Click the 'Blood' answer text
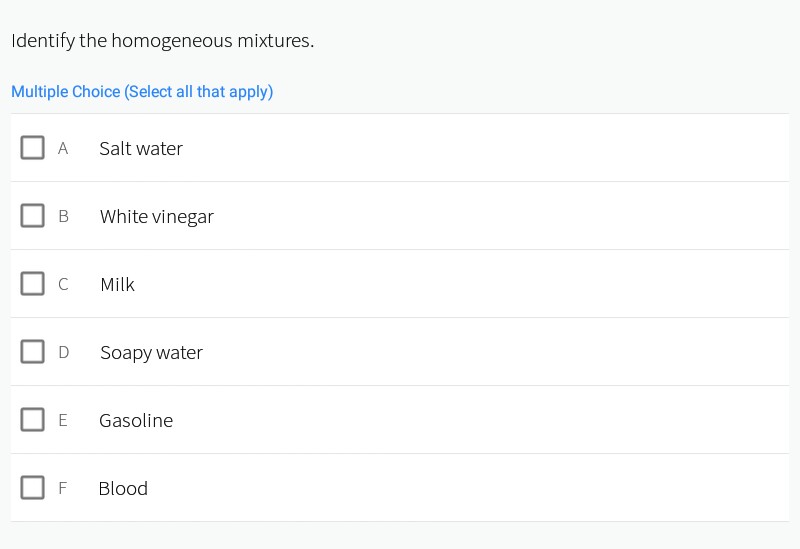 (123, 489)
